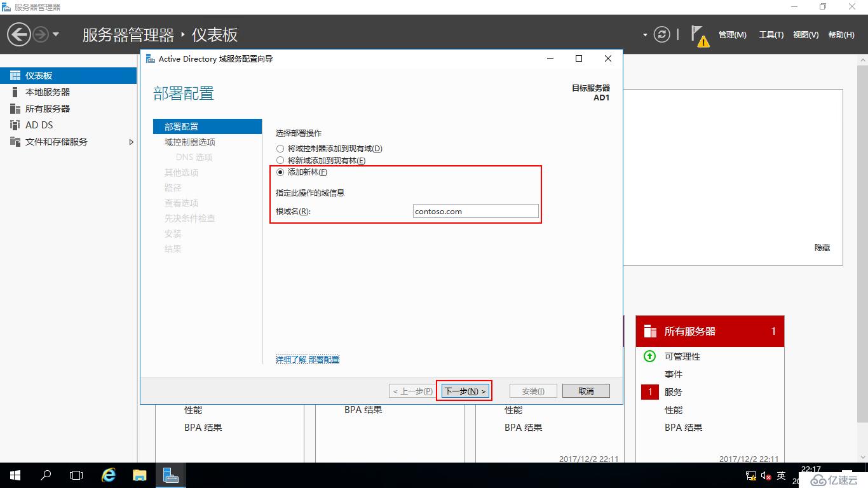Open the 工具(T) menu
Image resolution: width=868 pixels, height=488 pixels.
coord(771,35)
